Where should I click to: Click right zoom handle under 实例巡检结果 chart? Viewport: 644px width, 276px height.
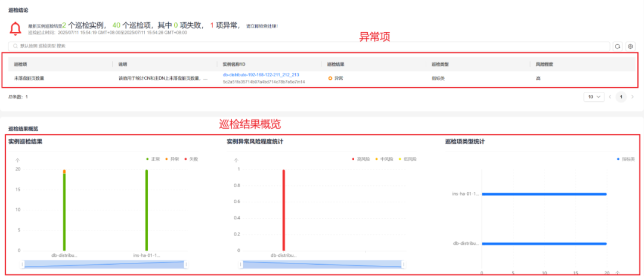click(185, 265)
